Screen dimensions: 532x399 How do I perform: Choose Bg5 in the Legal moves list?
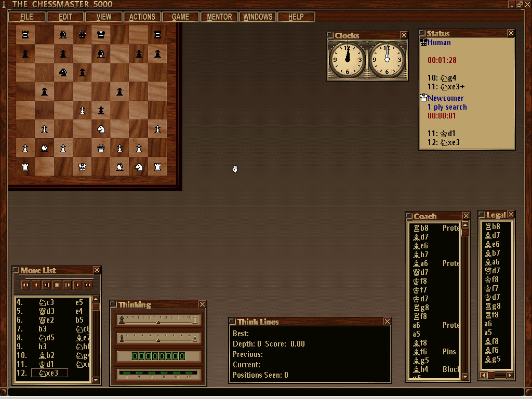pos(493,359)
